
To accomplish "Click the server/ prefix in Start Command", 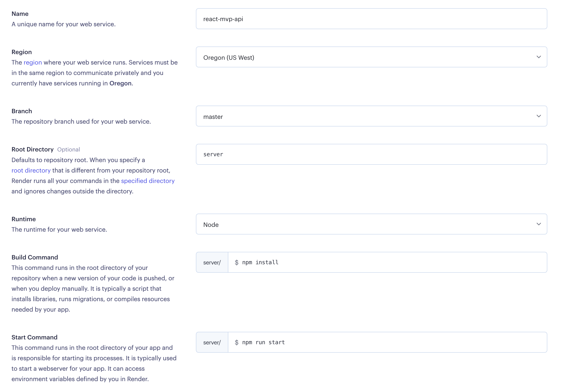I will [212, 343].
